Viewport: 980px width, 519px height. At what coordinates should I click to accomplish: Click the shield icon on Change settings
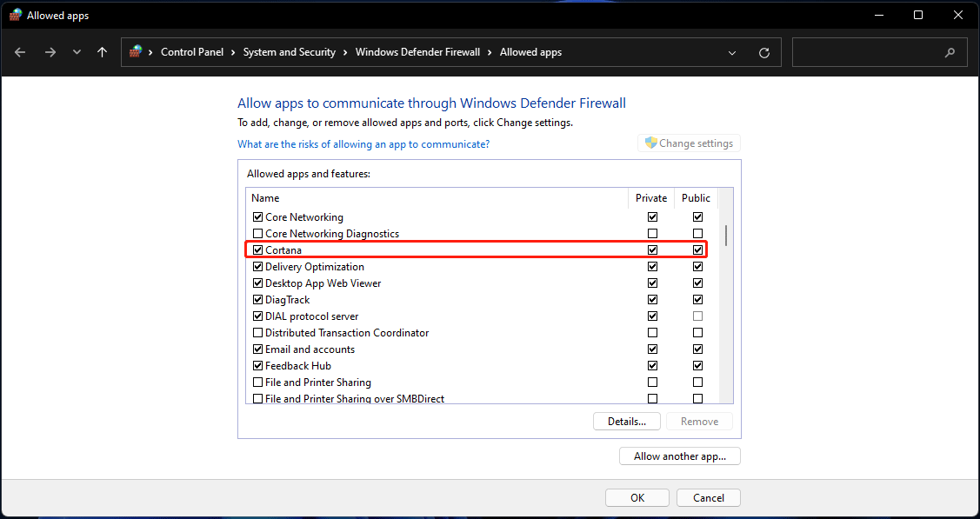650,143
